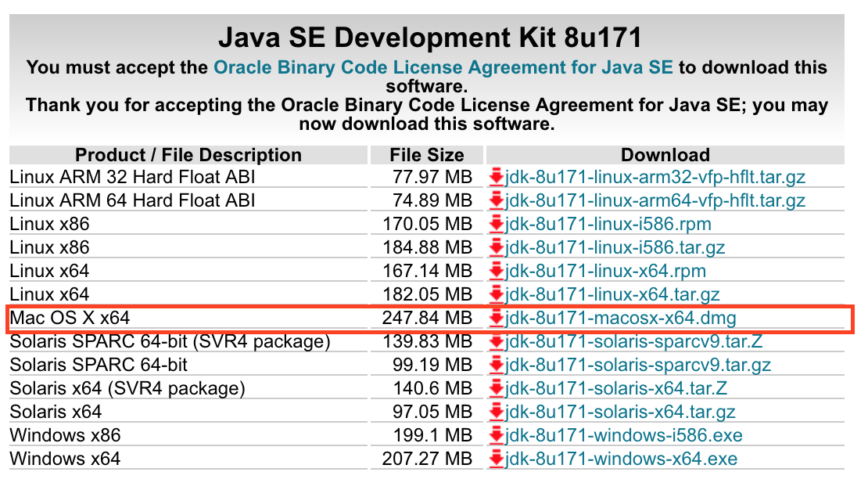Click red download icon for linux-arm32-vfp-hflt.tar.gz
Screen dimensions: 868x490
click(496, 178)
